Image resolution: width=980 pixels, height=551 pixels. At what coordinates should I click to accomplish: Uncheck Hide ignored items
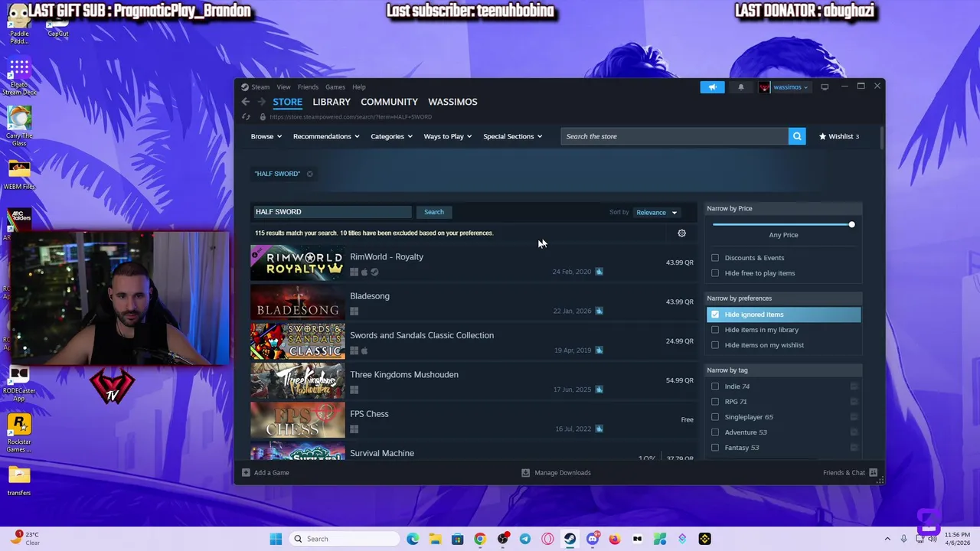tap(715, 315)
